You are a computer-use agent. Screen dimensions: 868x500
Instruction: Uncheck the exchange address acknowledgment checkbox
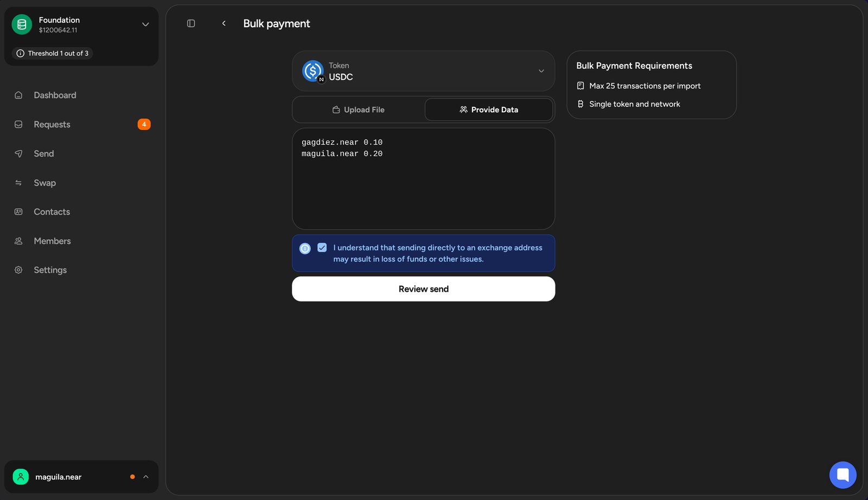click(x=322, y=248)
